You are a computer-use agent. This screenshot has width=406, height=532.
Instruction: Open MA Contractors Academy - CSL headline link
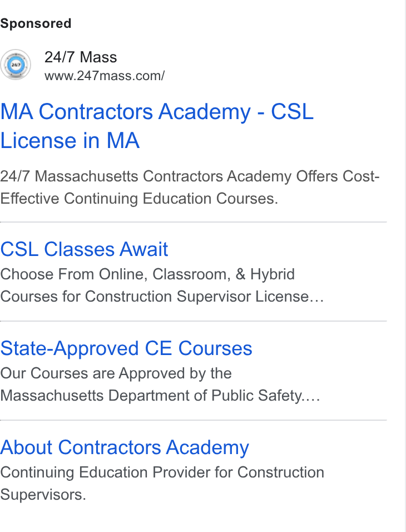pos(157,112)
